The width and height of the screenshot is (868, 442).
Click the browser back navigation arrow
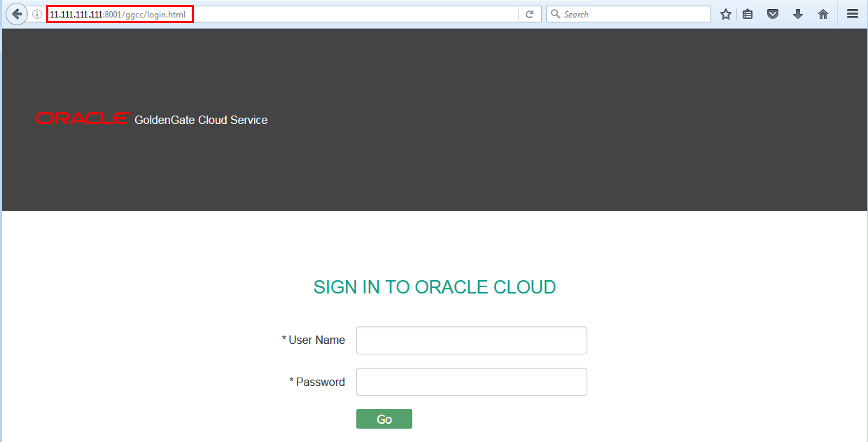pos(17,13)
